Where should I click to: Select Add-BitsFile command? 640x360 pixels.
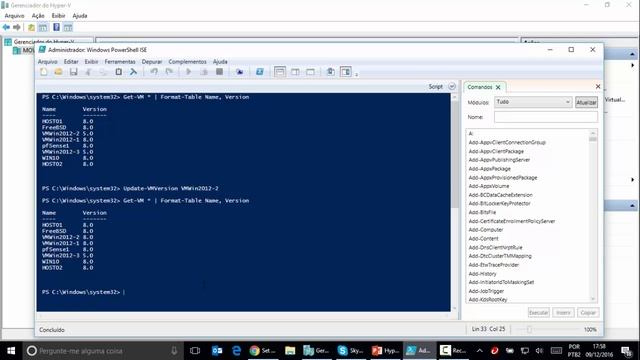tap(482, 212)
